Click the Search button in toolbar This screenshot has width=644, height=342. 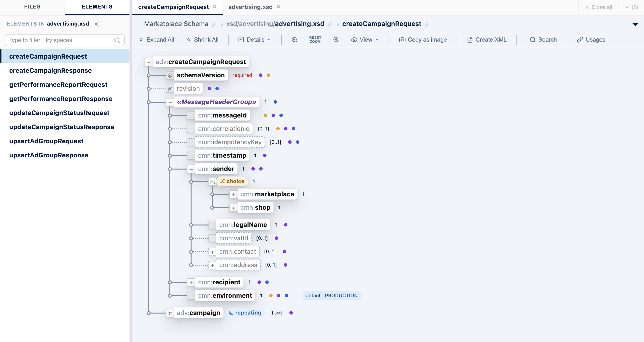click(x=543, y=40)
